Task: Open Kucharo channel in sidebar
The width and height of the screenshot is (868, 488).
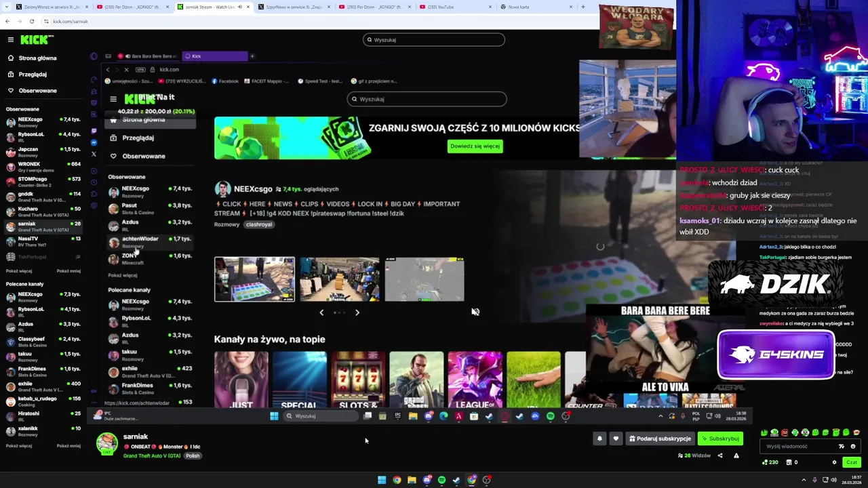Action: 43,211
